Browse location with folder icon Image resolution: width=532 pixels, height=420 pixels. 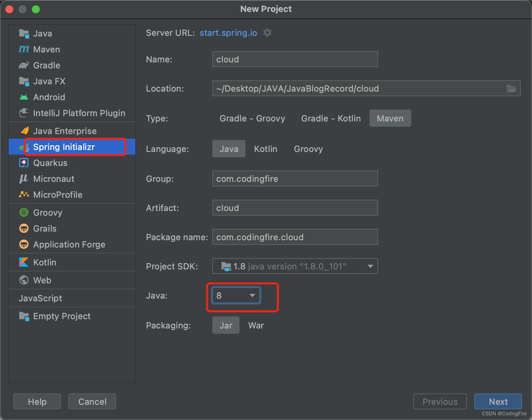click(x=511, y=89)
